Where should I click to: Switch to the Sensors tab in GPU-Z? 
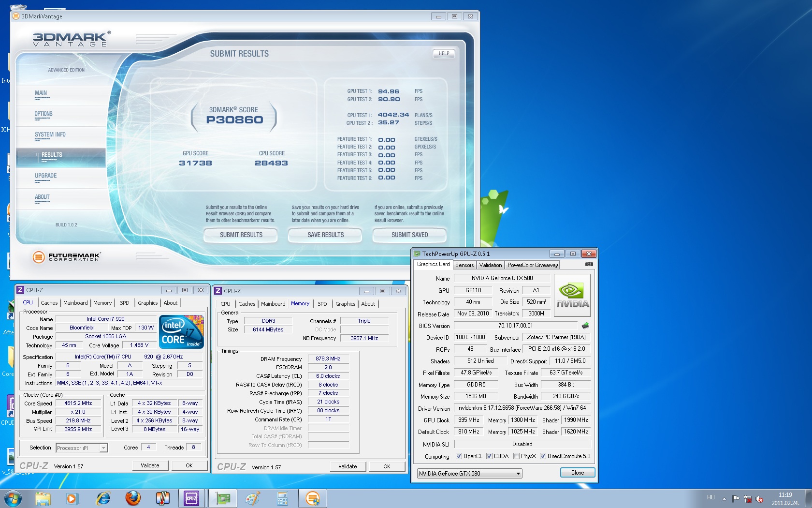(x=464, y=265)
